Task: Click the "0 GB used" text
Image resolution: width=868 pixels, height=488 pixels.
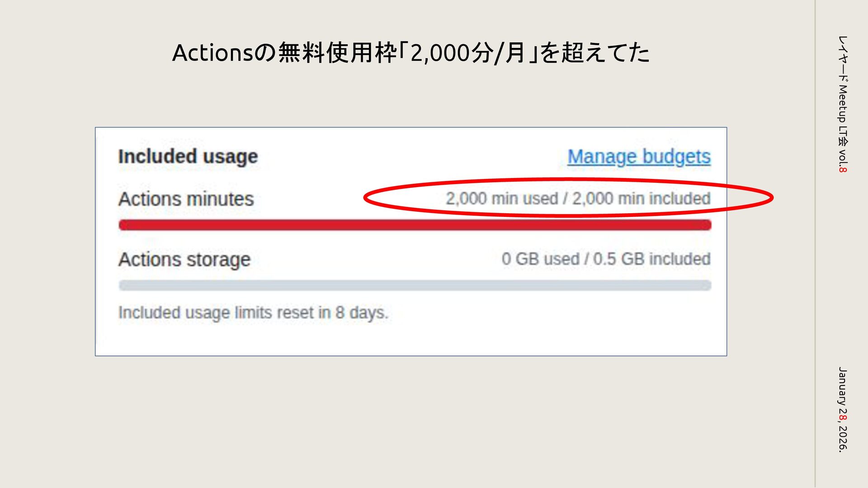Action: click(540, 259)
